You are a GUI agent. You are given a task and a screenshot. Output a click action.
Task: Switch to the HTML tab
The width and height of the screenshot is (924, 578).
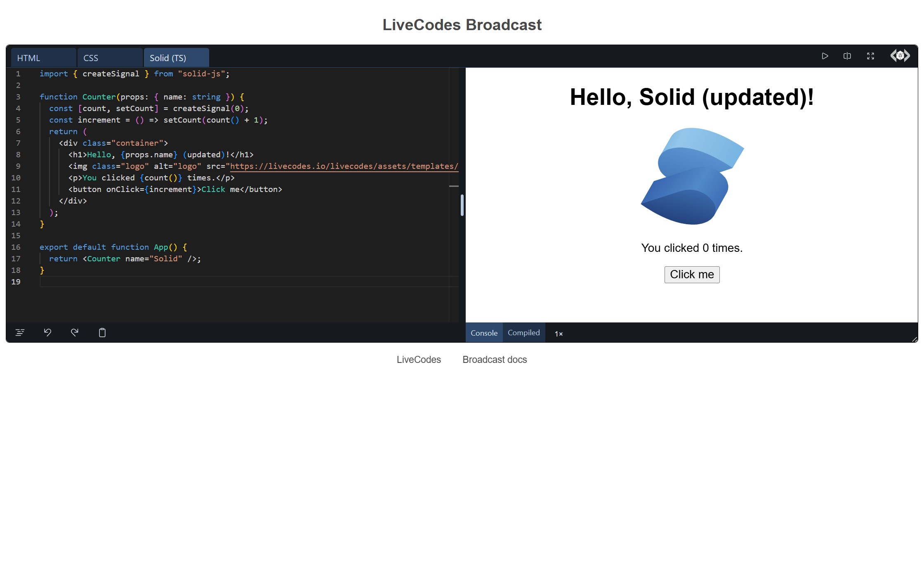coord(28,58)
